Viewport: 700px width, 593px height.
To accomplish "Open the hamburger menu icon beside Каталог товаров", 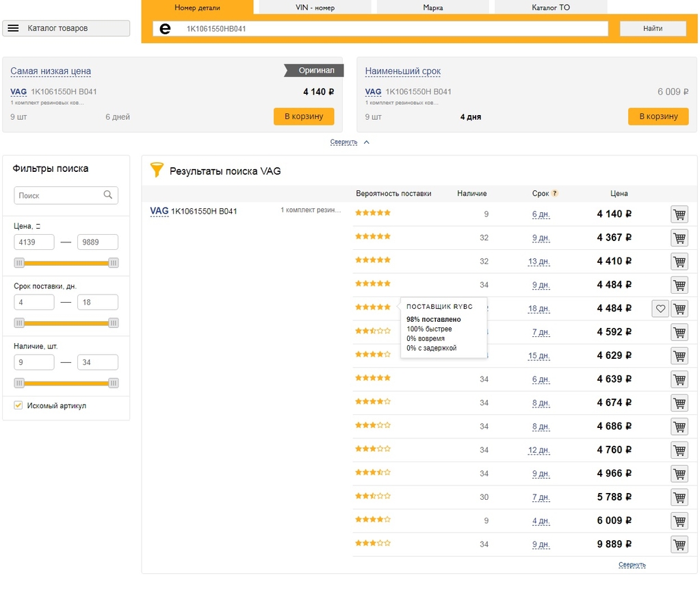I will [14, 28].
